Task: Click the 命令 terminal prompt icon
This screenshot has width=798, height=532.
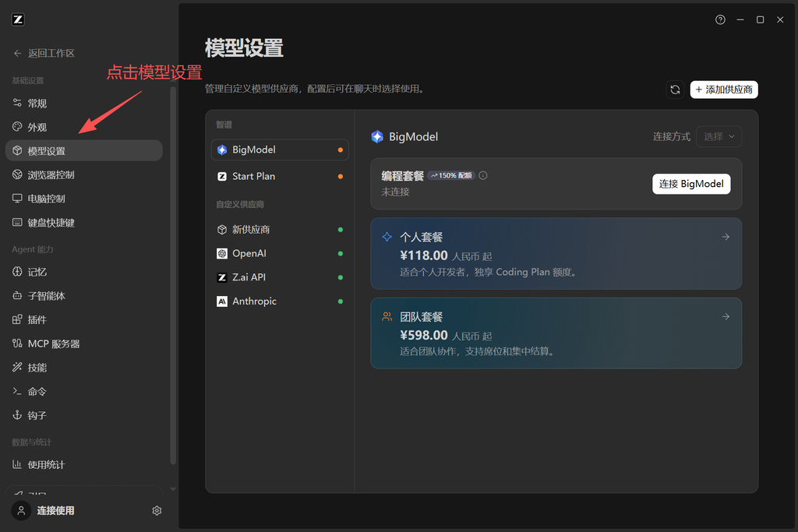Action: pyautogui.click(x=17, y=391)
